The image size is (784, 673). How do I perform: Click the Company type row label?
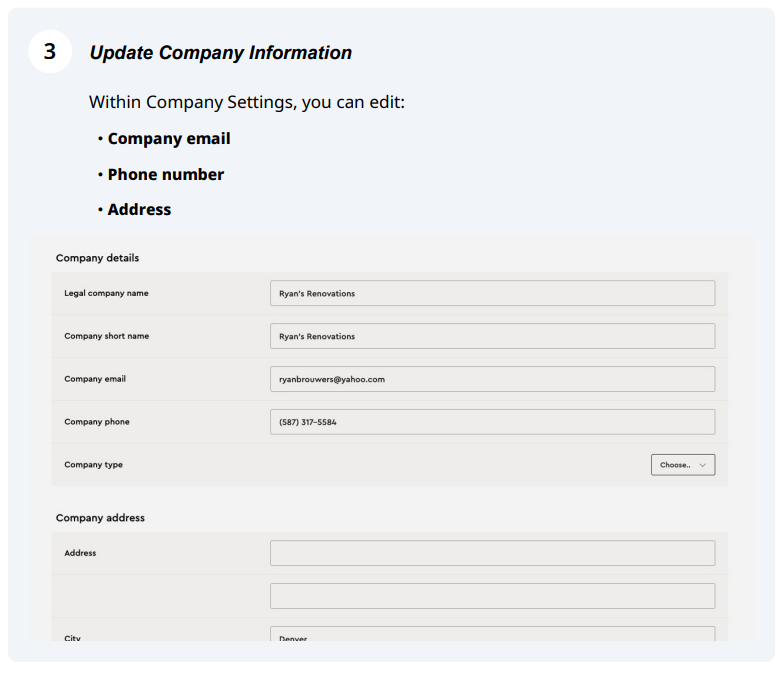[93, 465]
